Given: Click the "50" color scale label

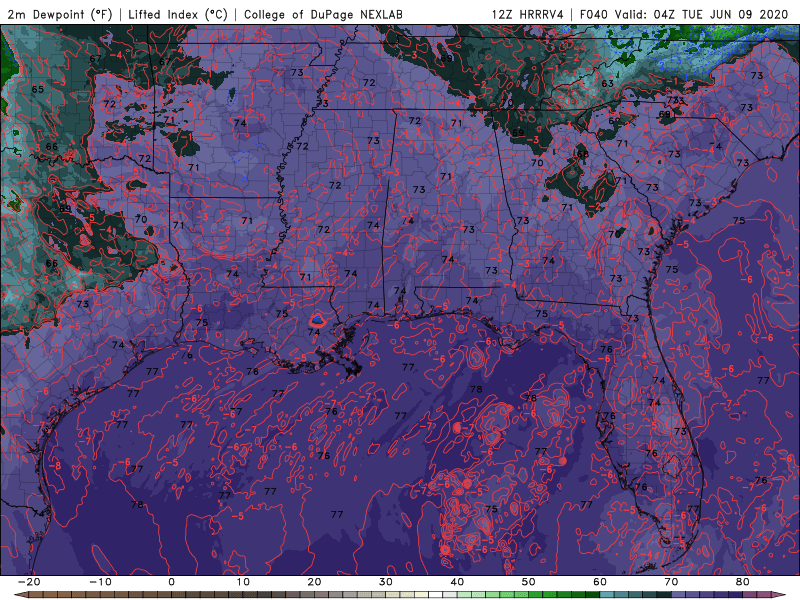Looking at the screenshot, I should pos(529,582).
